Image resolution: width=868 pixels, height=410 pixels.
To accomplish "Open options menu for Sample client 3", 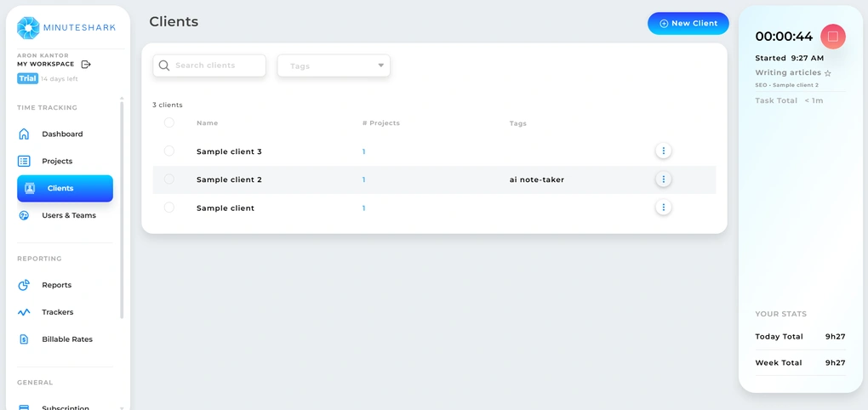I will pyautogui.click(x=663, y=151).
